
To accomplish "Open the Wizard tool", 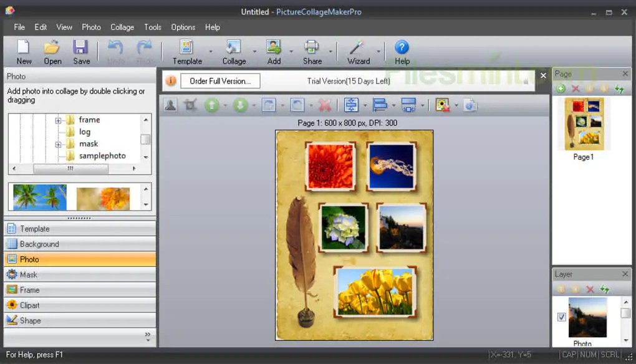I will pyautogui.click(x=358, y=51).
